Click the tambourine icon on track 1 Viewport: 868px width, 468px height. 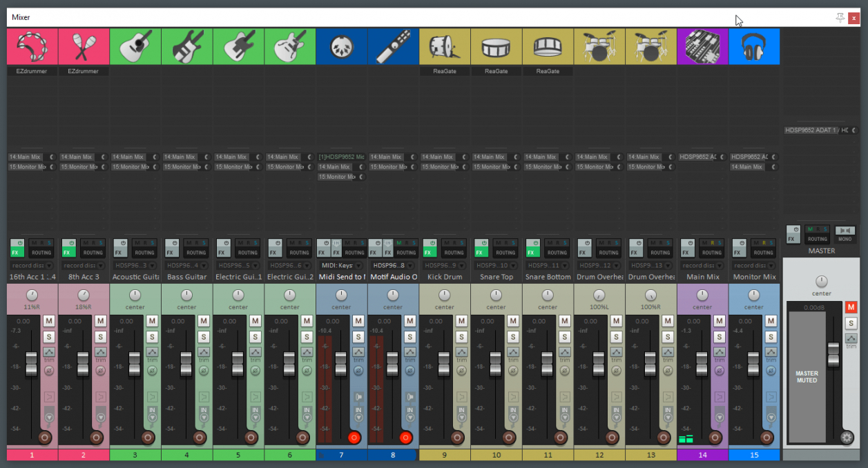(x=32, y=47)
